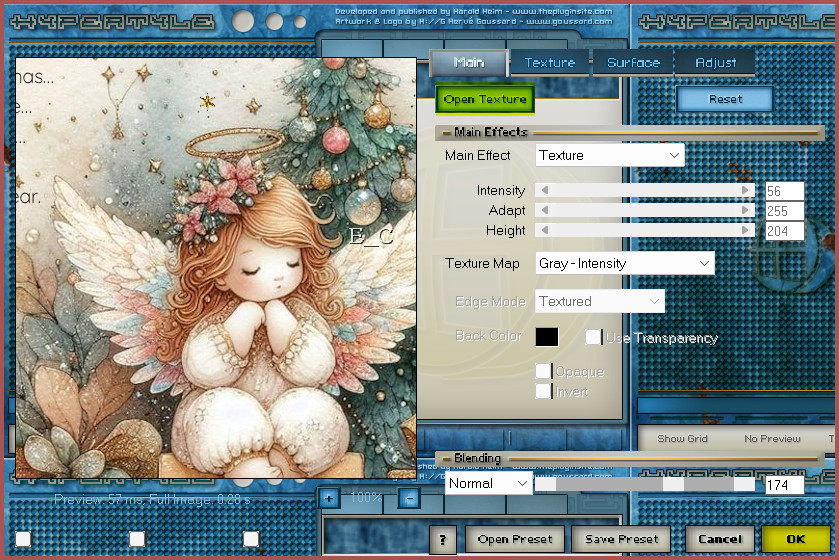Screen dimensions: 839x560
Task: Click the Intensity slider right arrow
Action: [746, 191]
